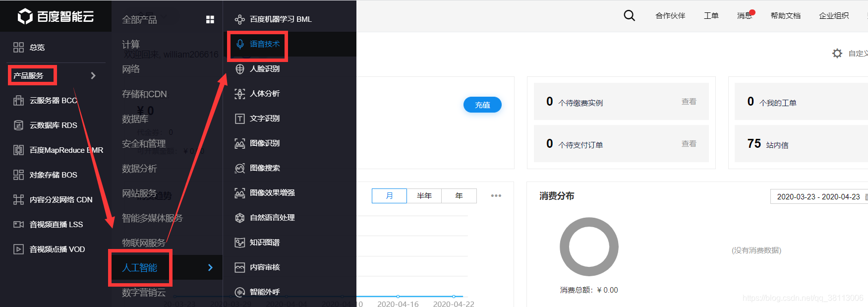Click the 自然语言处理 icon
868x307 pixels.
click(240, 218)
